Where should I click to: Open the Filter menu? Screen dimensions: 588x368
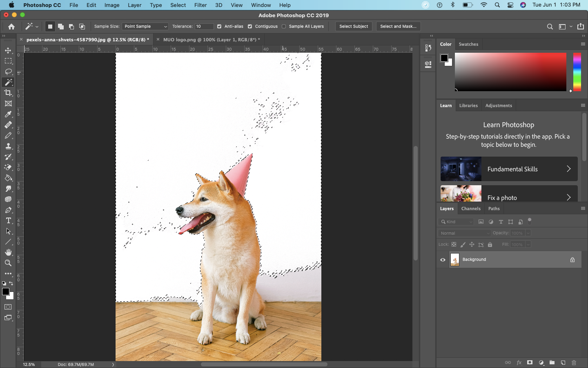200,5
